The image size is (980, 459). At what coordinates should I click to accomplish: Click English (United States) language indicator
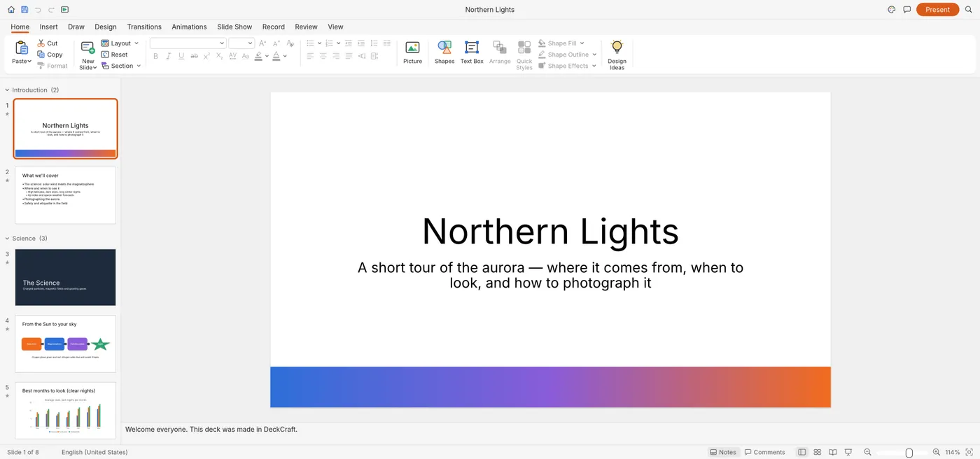point(94,452)
